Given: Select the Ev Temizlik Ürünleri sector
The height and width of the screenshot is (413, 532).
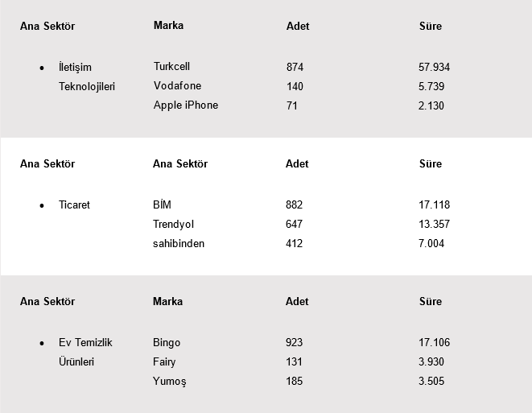Looking at the screenshot, I should click(85, 353).
